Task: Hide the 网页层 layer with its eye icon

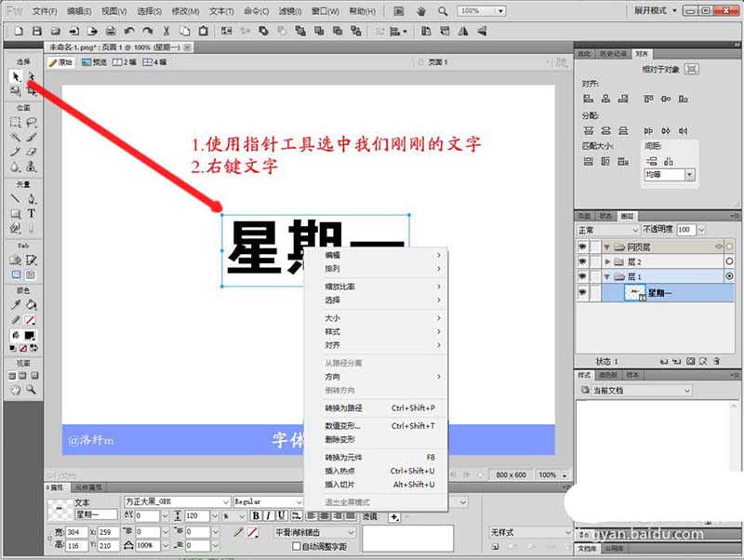Action: pos(583,247)
